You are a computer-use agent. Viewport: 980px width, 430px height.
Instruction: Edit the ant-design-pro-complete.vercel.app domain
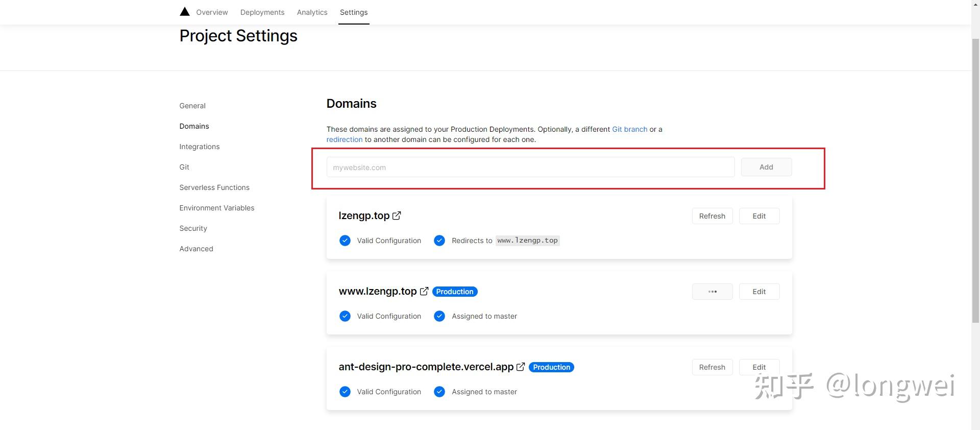coord(759,367)
